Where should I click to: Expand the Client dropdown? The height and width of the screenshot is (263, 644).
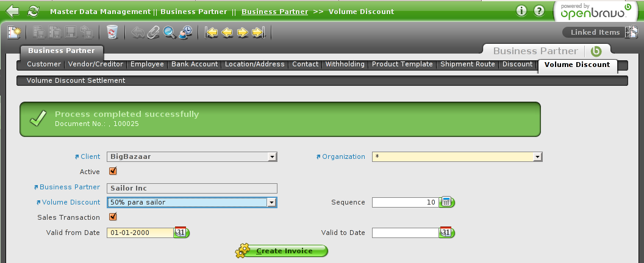271,156
